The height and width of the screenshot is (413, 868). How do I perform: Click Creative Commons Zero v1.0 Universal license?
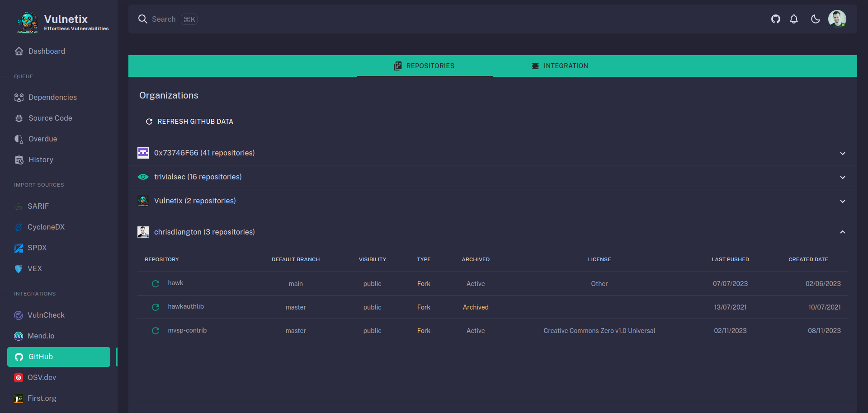pyautogui.click(x=599, y=331)
